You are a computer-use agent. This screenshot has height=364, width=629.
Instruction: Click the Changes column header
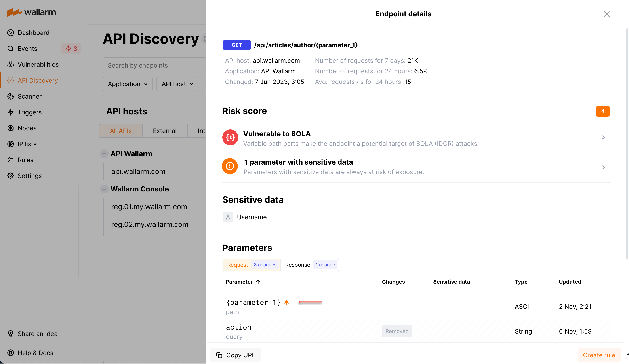tap(393, 282)
